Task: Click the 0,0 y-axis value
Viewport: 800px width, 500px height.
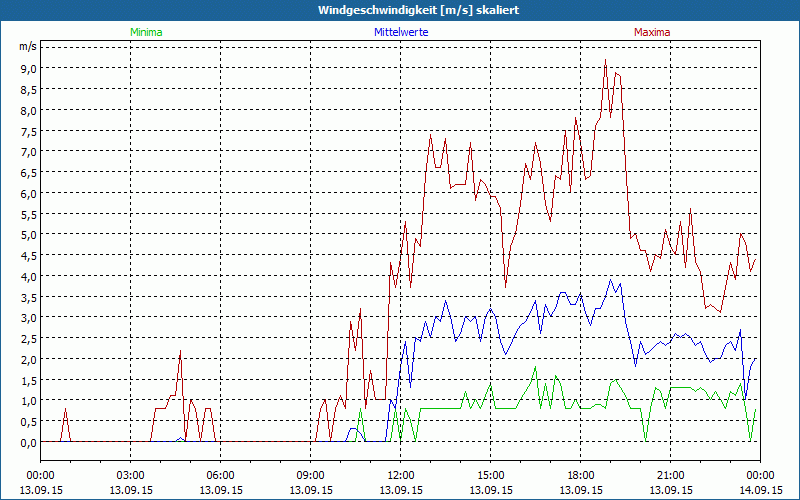Action: tap(29, 442)
